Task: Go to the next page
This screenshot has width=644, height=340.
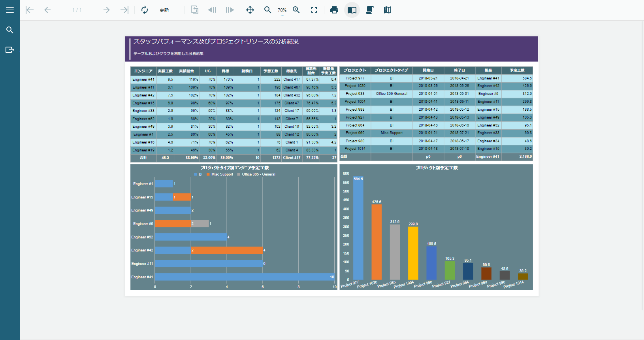Action: pos(106,10)
